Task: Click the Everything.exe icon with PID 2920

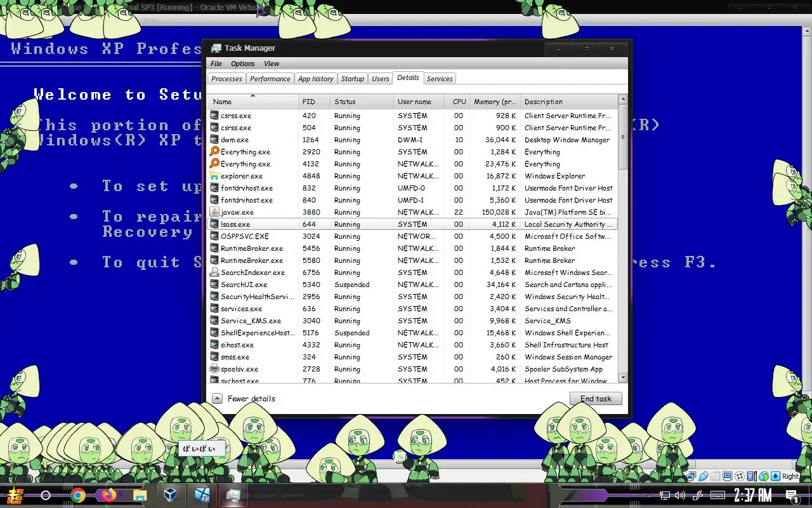Action: point(214,152)
